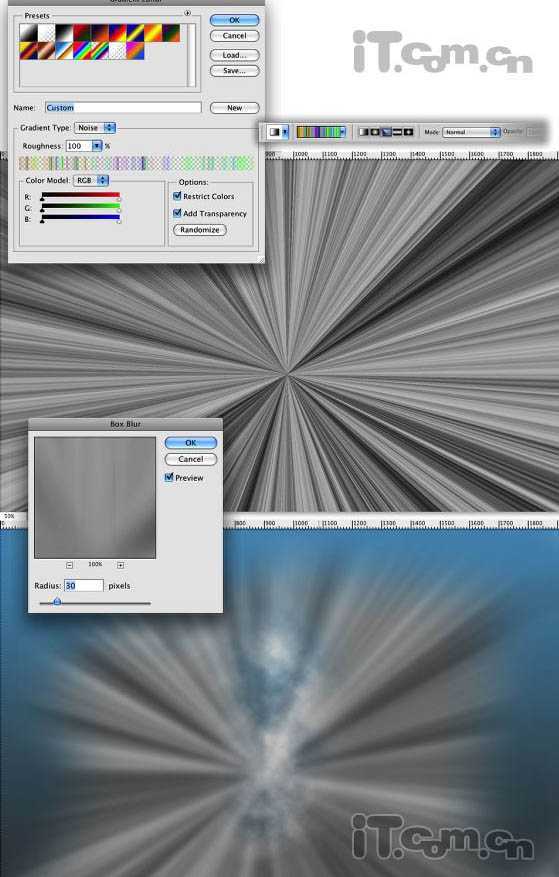Click the blue B channel slider bar
The height and width of the screenshot is (877, 559).
[81, 217]
